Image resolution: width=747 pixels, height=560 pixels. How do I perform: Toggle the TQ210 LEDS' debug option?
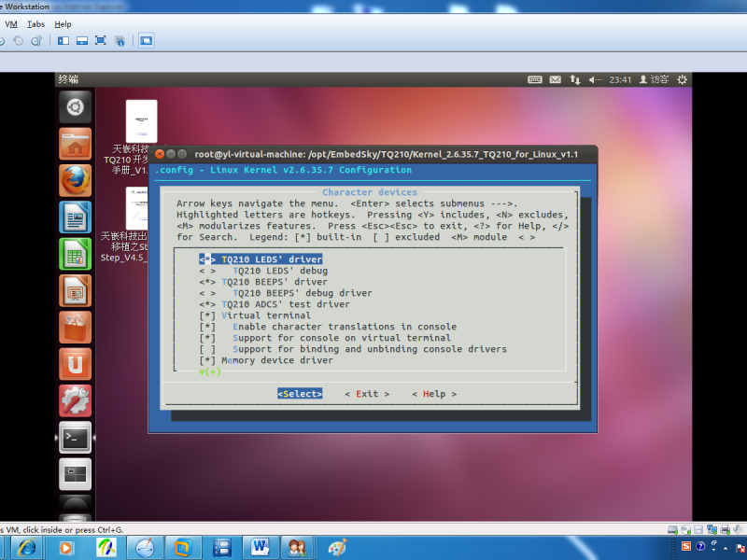click(x=267, y=271)
